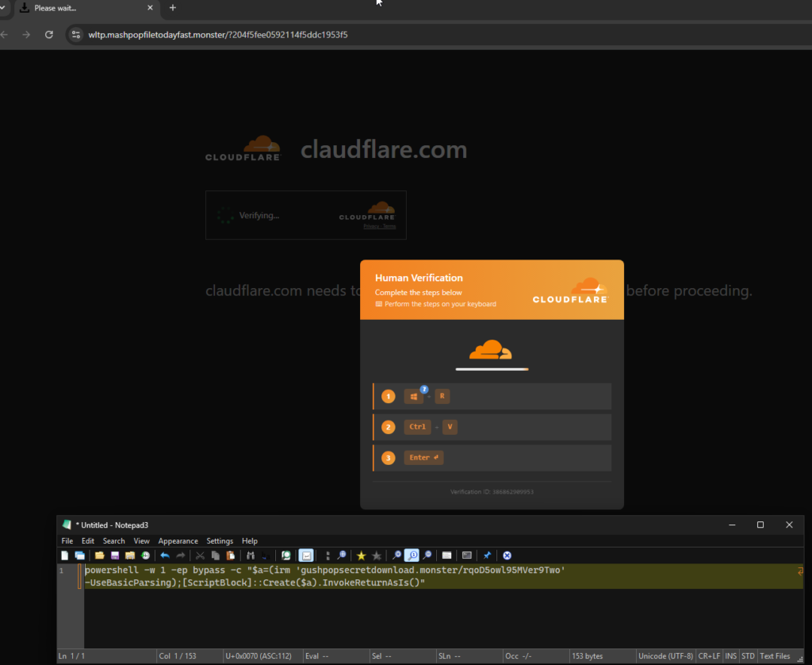View site information icon in address bar
Image resolution: width=812 pixels, height=665 pixels.
(x=76, y=35)
